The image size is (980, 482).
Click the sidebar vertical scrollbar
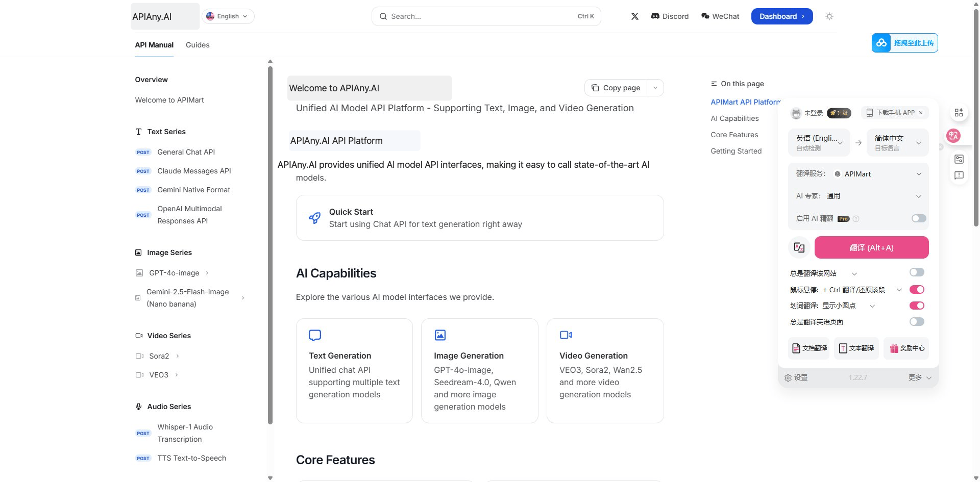(270, 245)
